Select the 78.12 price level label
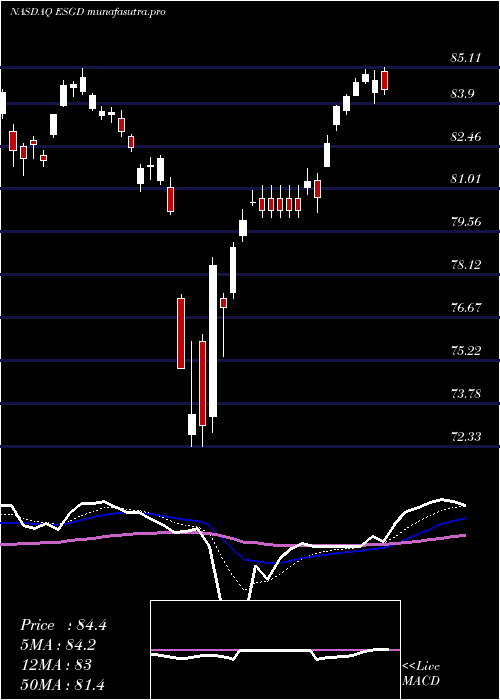Viewport: 500px width, 700px height. pyautogui.click(x=466, y=265)
